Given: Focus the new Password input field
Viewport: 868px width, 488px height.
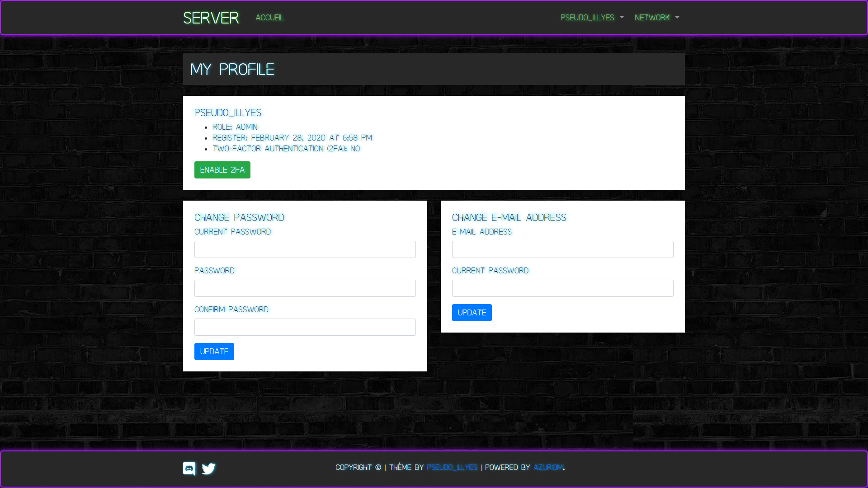Looking at the screenshot, I should [x=305, y=288].
